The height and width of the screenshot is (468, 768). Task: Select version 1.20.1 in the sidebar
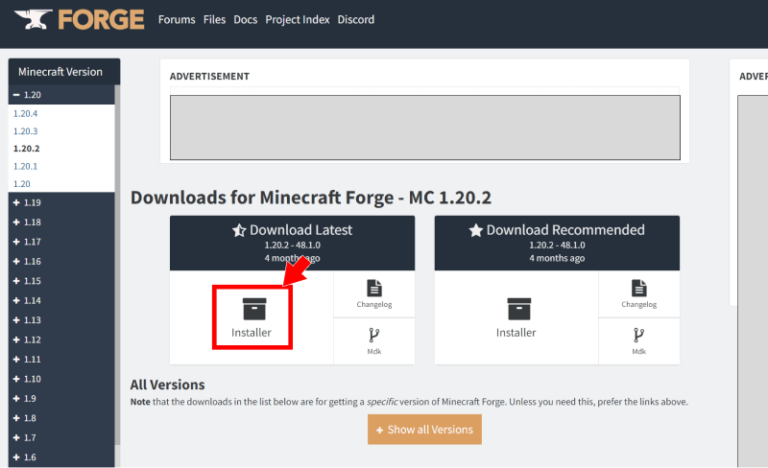point(26,166)
